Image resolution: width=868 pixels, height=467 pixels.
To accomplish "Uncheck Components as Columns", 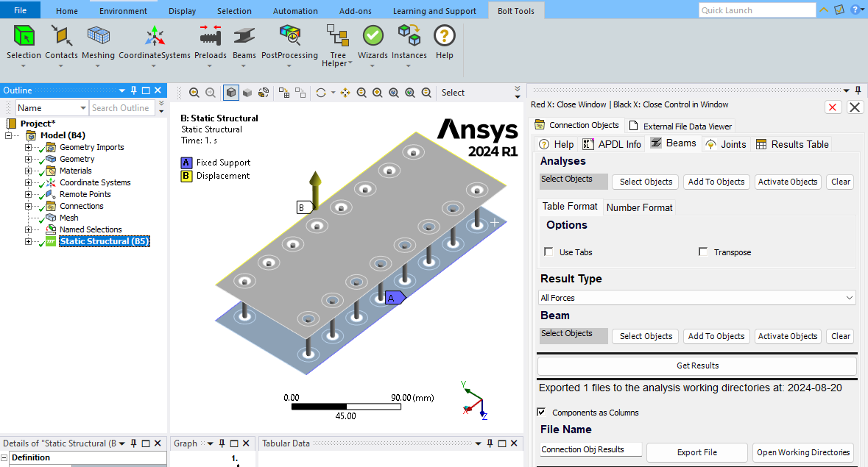I will click(542, 412).
